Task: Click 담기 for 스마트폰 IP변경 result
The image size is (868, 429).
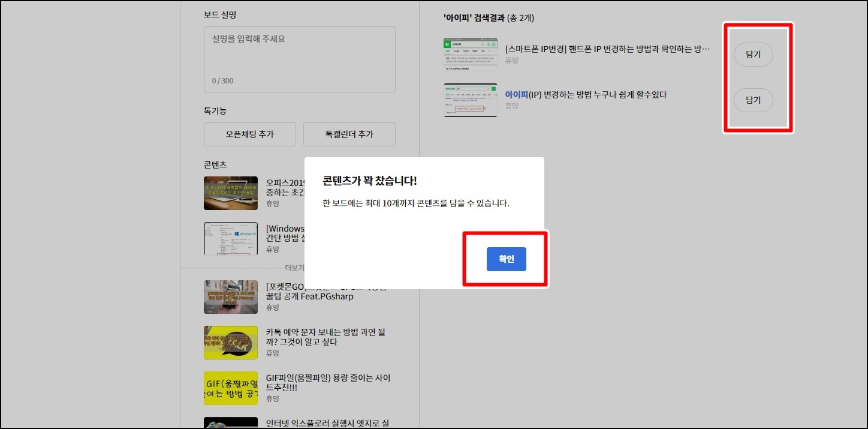Action: (753, 55)
